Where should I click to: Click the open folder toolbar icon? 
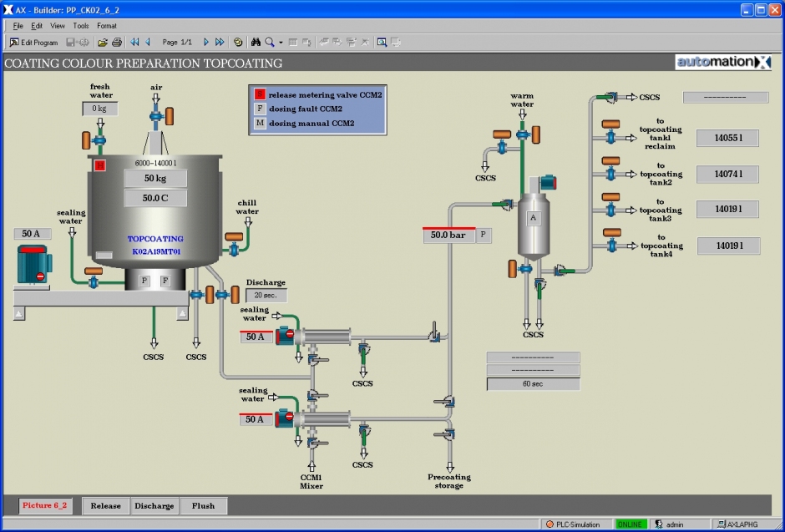(x=103, y=43)
